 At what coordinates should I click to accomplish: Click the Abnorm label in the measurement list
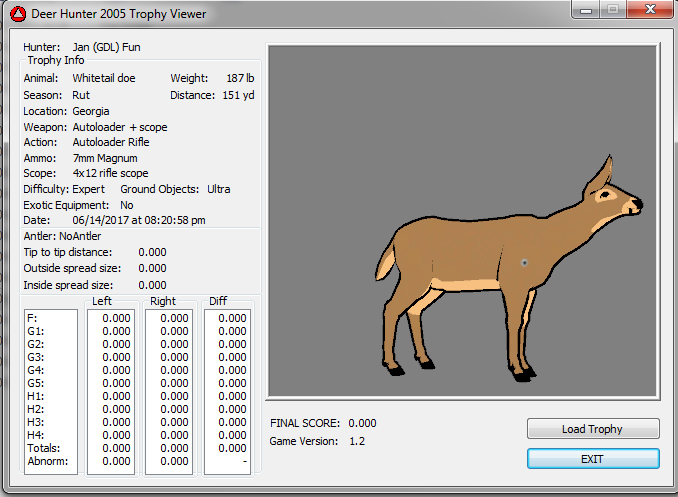[46, 461]
